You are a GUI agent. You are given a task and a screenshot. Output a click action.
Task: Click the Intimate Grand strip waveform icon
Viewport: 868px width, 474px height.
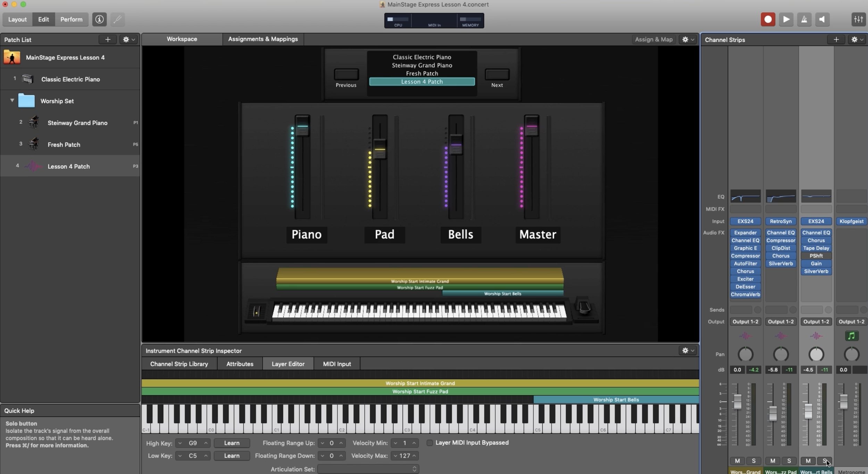tap(745, 336)
